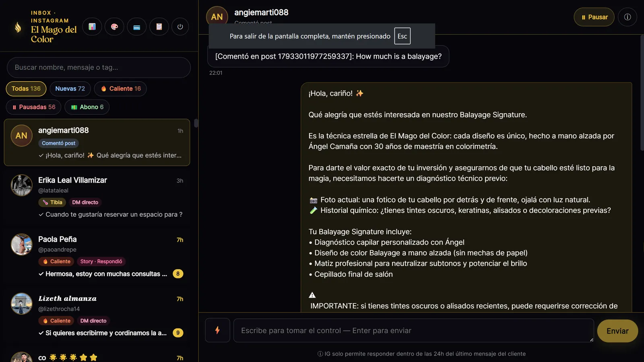Select the Nuevas 72 filter
The height and width of the screenshot is (362, 644).
(70, 88)
